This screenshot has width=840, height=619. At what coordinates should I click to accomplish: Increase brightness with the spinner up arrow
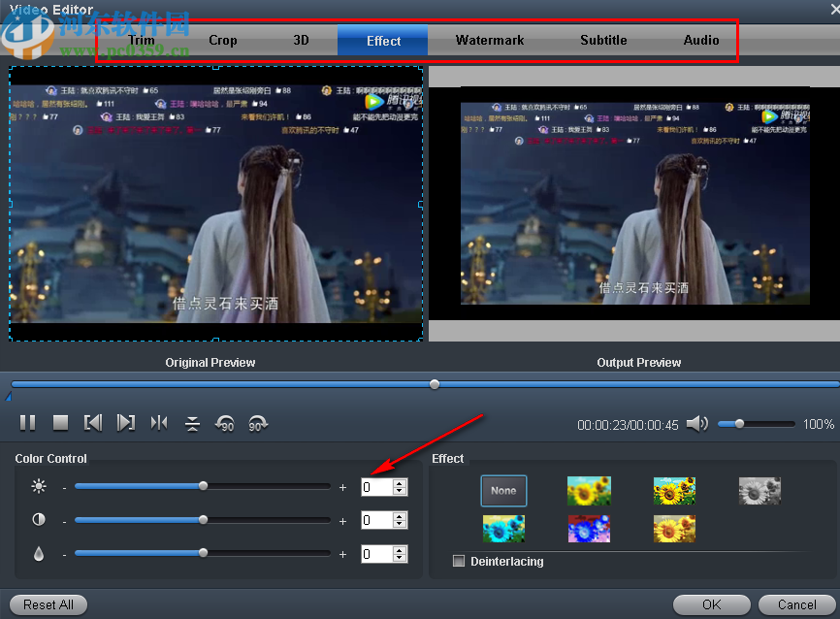pos(399,482)
